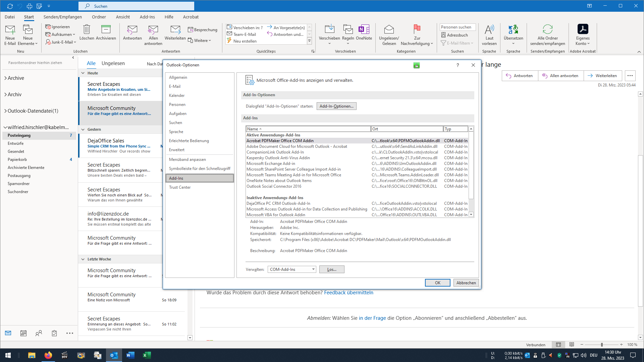
Task: Show only Ungelesen messages
Action: [x=113, y=63]
